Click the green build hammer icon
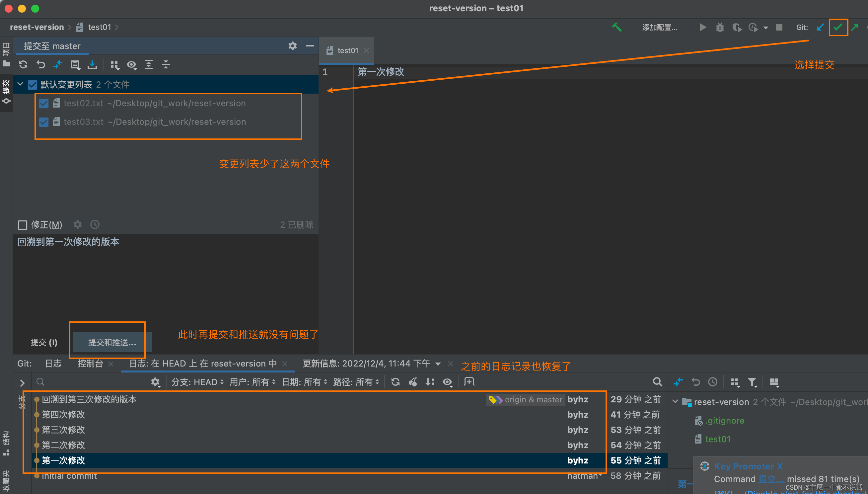 [617, 27]
